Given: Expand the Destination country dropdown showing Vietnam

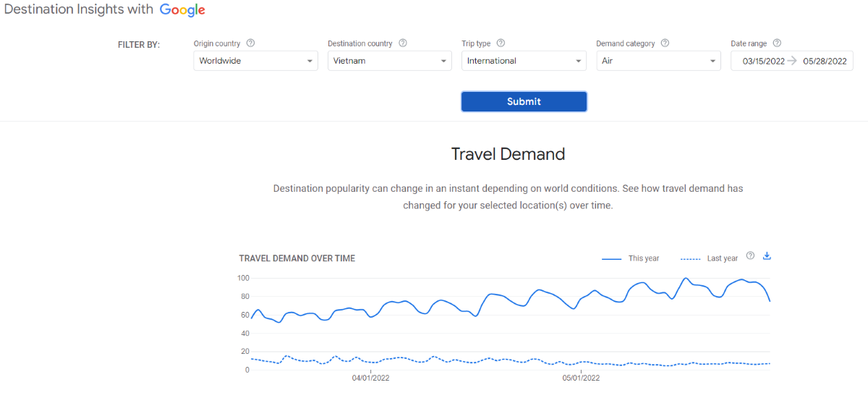Looking at the screenshot, I should [x=389, y=61].
